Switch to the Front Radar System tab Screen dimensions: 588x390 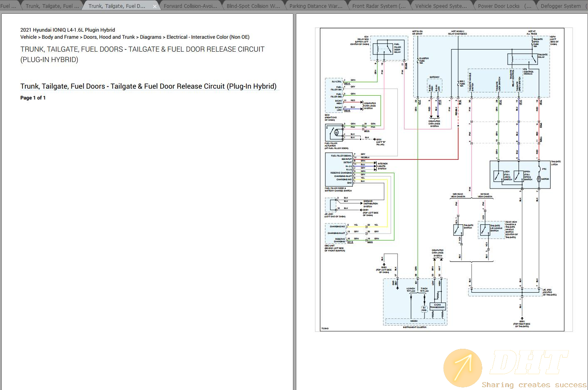pyautogui.click(x=379, y=6)
